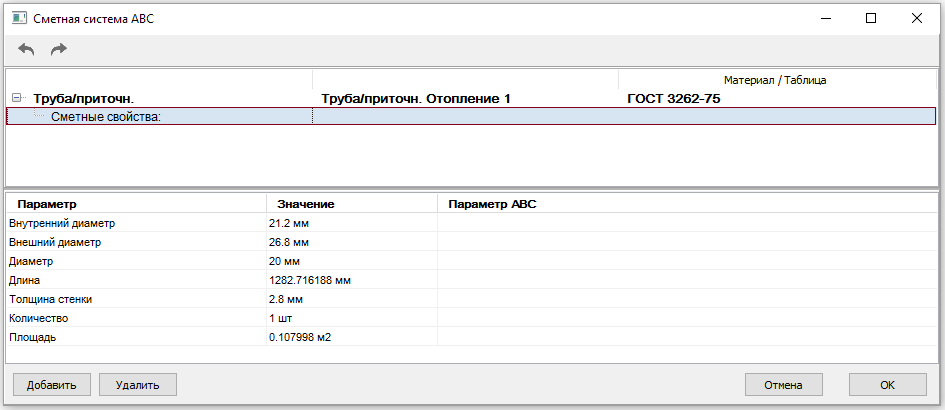Click the Параметр ABC column header
Viewport: 945px width, 410px height.
(687, 204)
